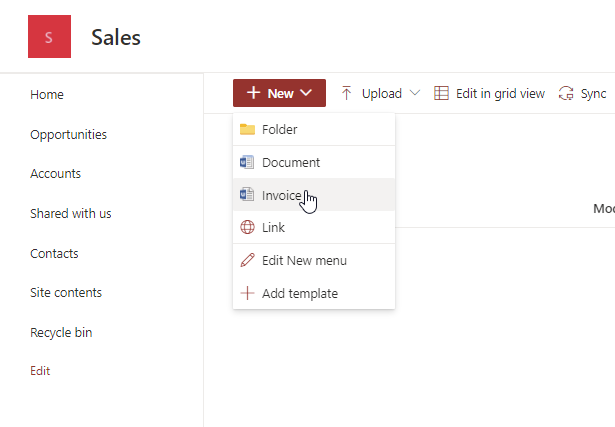Click the pencil icon for Edit New menu
The width and height of the screenshot is (615, 427).
[x=247, y=261]
